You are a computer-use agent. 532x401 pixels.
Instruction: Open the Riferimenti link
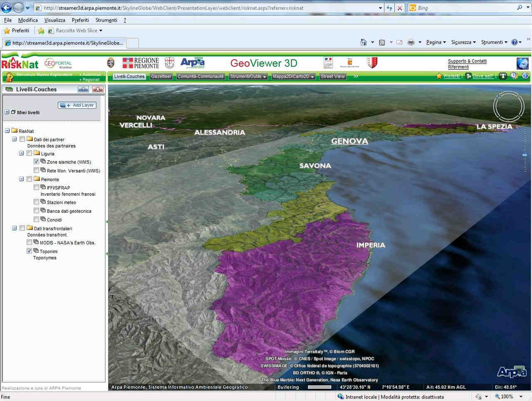tap(458, 67)
